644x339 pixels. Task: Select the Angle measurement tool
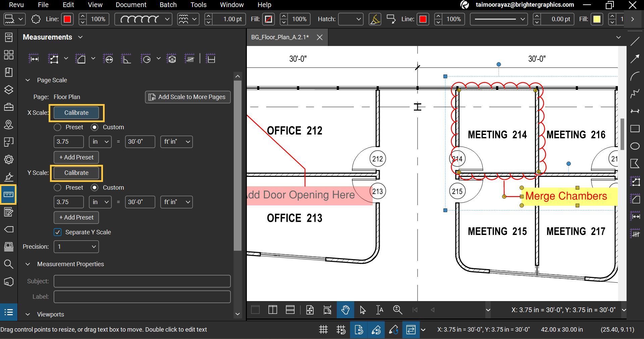[126, 58]
